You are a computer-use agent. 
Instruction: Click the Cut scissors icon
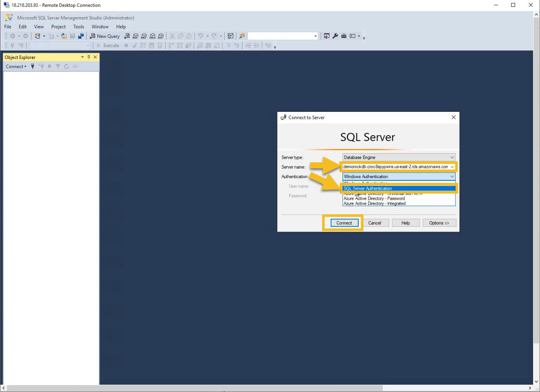click(172, 36)
